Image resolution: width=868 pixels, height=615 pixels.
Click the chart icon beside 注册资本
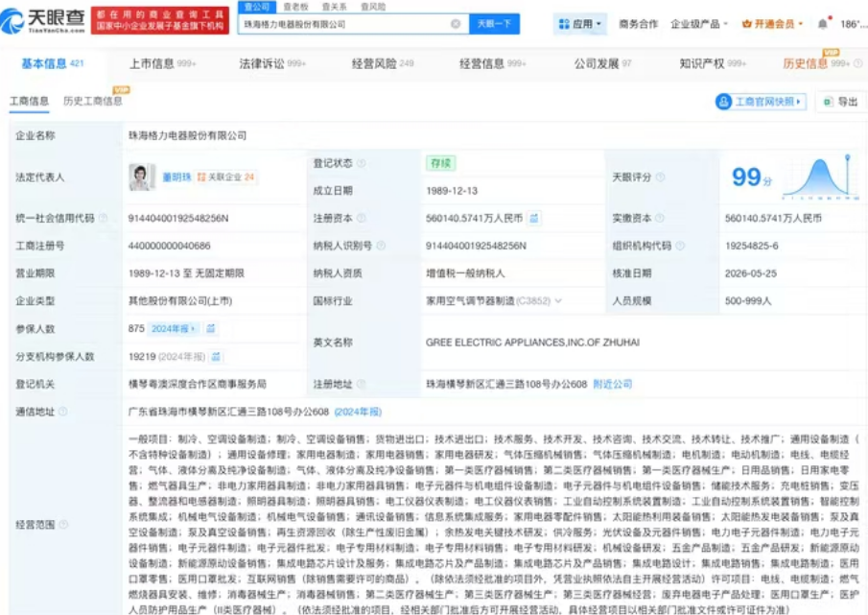coord(533,218)
